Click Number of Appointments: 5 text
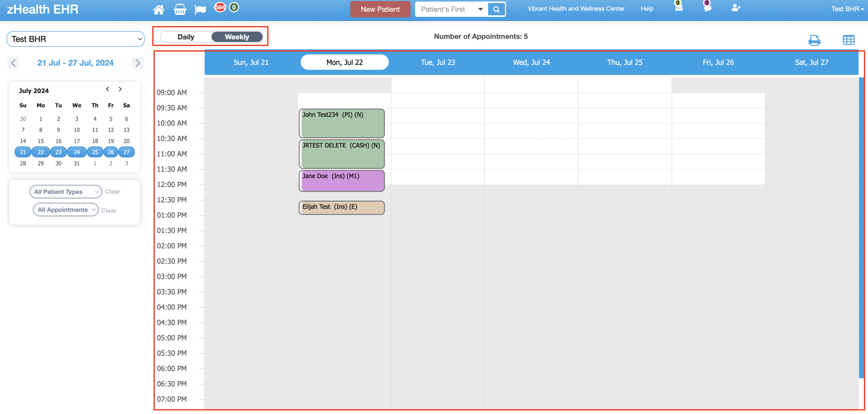Screen dimensions: 868x414 point(481,36)
